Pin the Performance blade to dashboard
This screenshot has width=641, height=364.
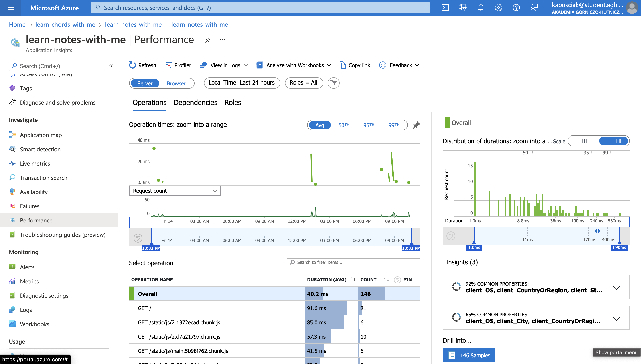tap(208, 40)
